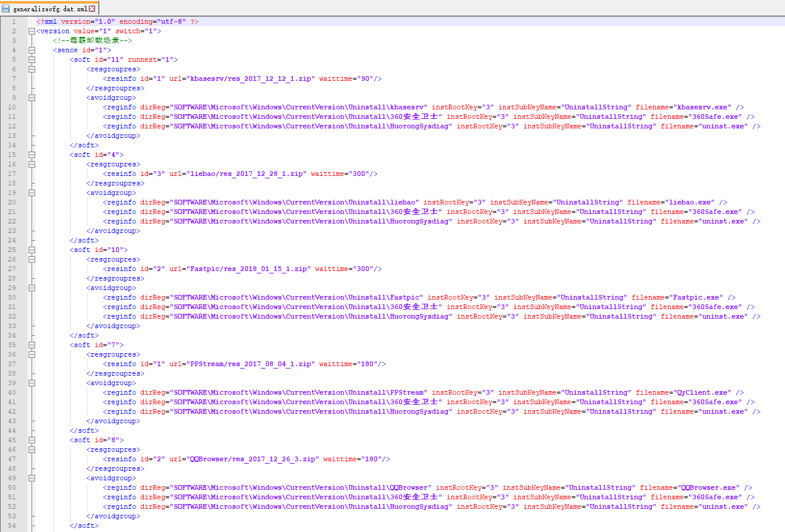Click the blue save-state icon on the file tab
The height and width of the screenshot is (532, 785).
(6, 9)
